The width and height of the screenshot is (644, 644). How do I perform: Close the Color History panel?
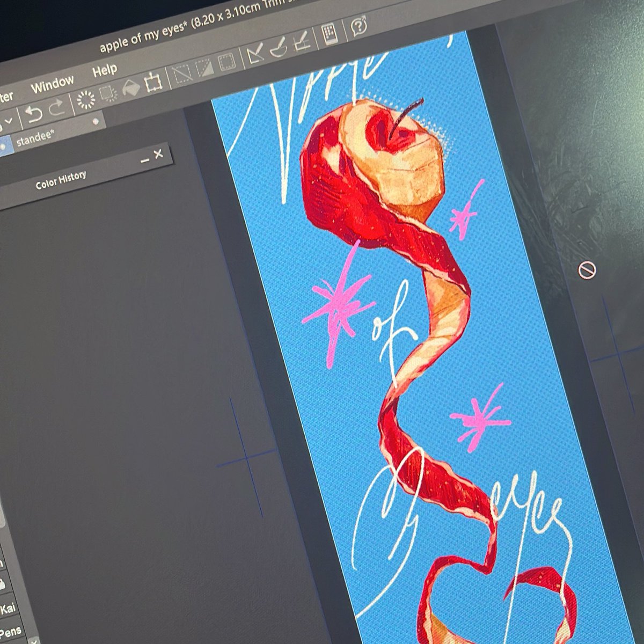(x=158, y=155)
